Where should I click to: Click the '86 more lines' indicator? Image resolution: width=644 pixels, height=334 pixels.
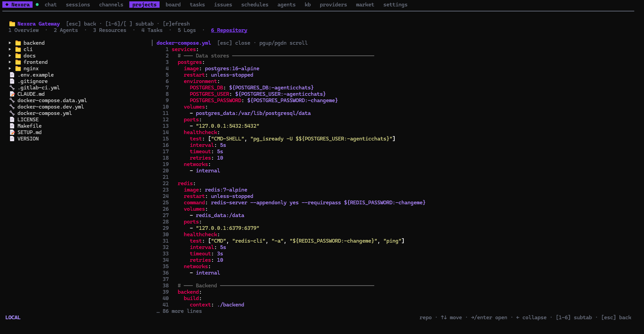click(x=179, y=311)
